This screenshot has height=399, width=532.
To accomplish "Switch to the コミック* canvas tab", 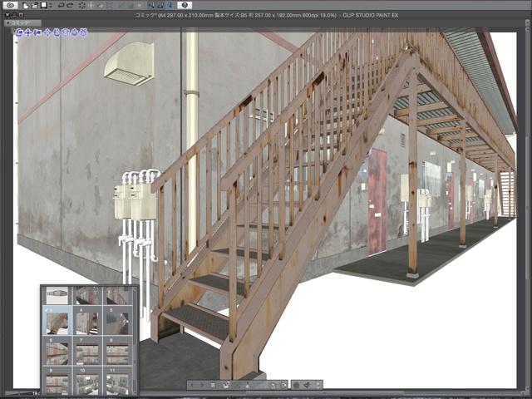I will point(22,22).
